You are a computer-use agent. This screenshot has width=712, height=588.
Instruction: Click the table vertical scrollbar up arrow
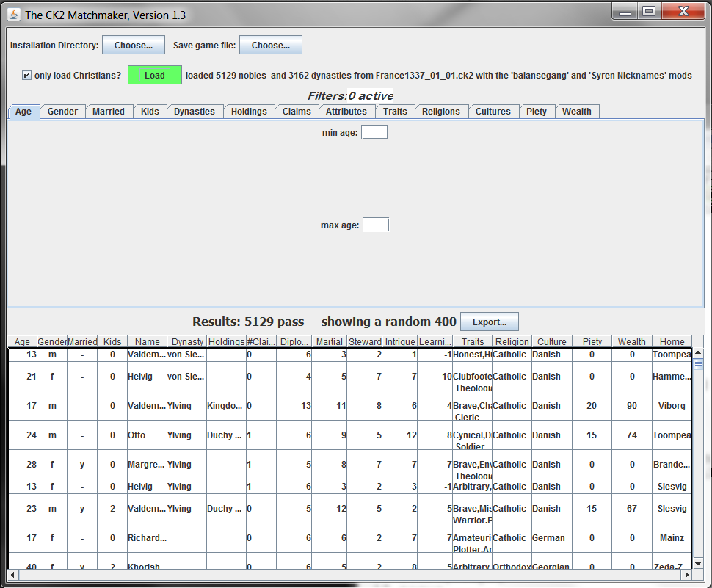click(x=698, y=352)
